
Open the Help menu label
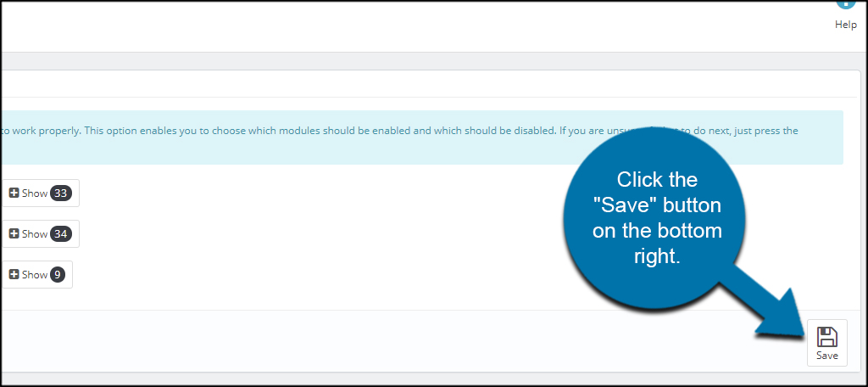[845, 25]
